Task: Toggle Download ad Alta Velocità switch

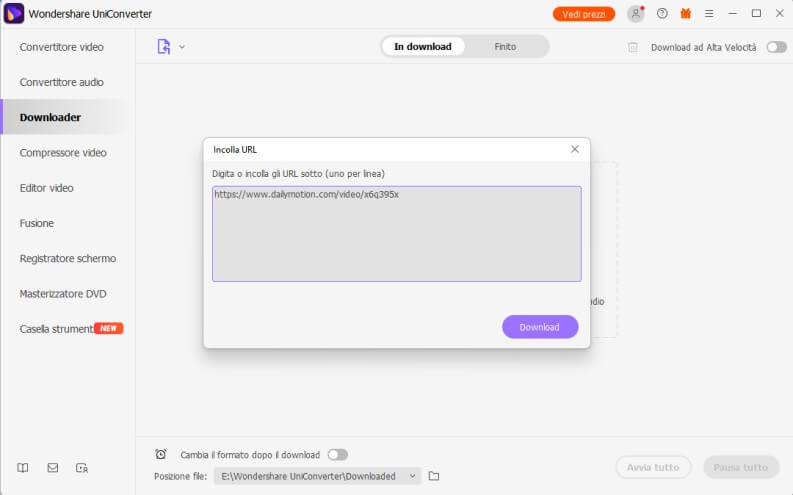Action: (776, 47)
